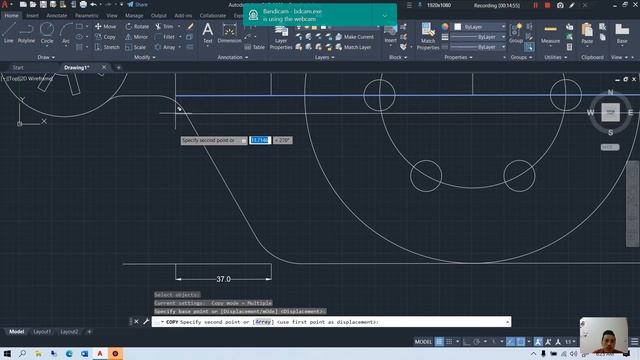Viewport: 640px width, 360px height.
Task: Click the Array option in command line
Action: point(263,322)
